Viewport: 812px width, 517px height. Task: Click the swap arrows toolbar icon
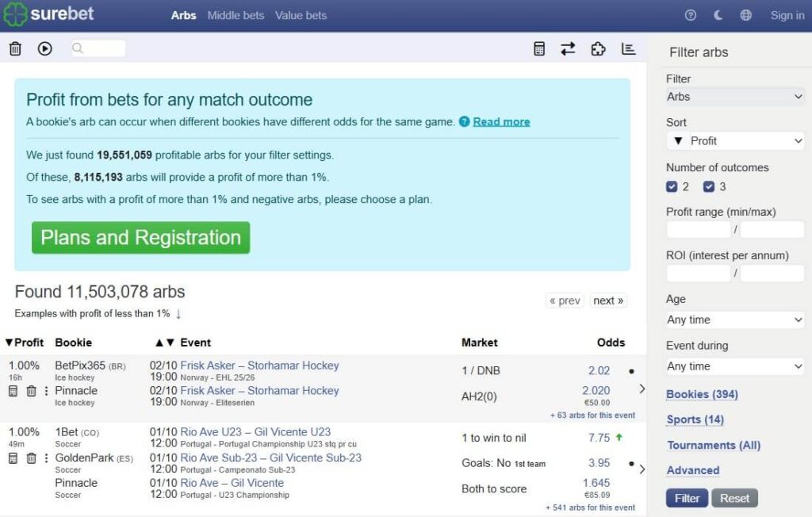[568, 49]
